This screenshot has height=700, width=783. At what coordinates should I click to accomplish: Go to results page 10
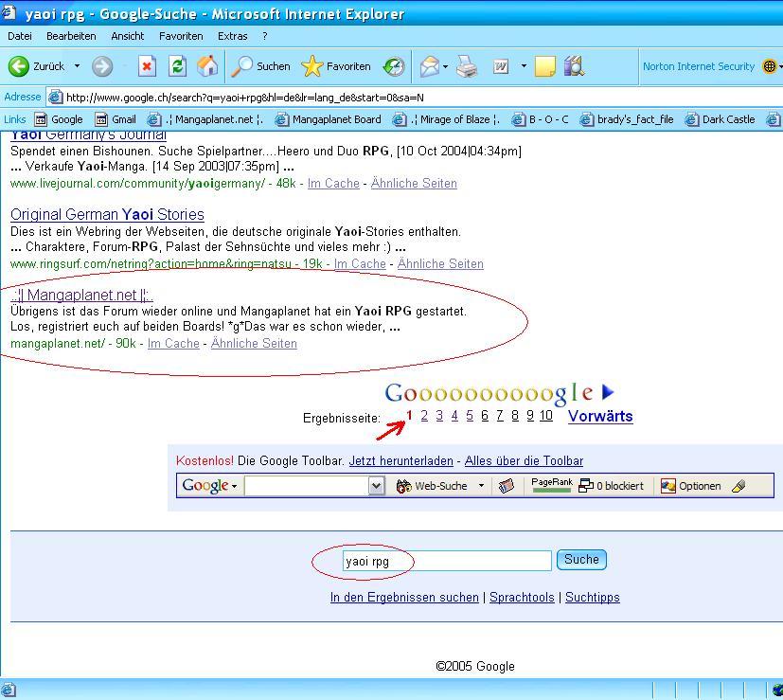coord(545,416)
